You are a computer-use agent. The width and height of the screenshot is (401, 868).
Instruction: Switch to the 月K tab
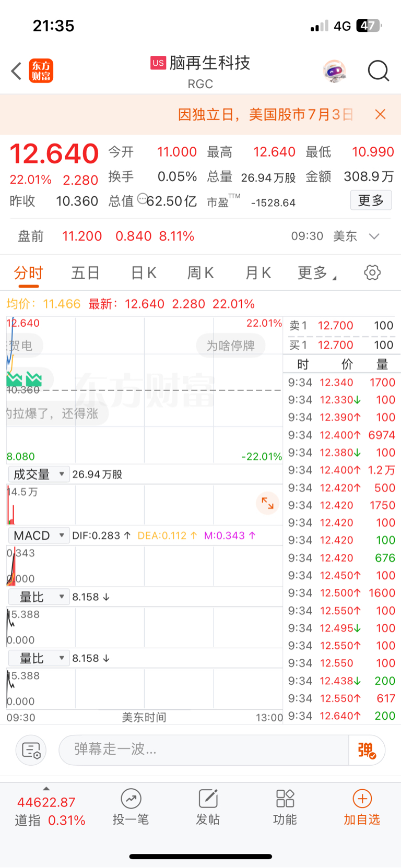[258, 273]
